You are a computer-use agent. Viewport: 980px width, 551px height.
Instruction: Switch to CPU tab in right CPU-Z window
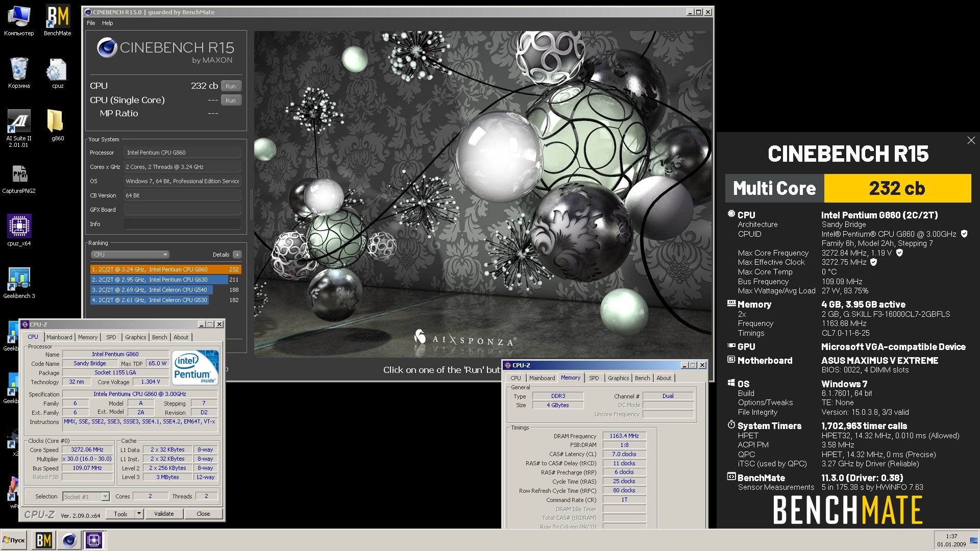pos(516,378)
